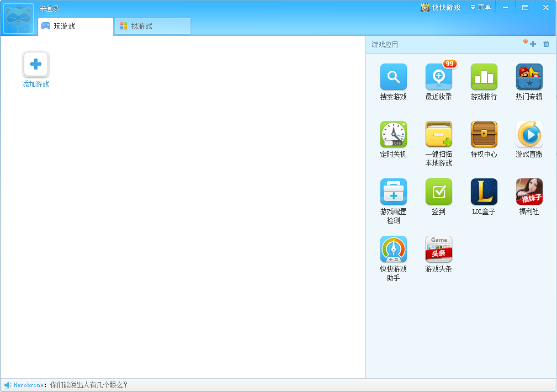
Task: Expand the 菜单 dropdown menu
Action: (481, 7)
